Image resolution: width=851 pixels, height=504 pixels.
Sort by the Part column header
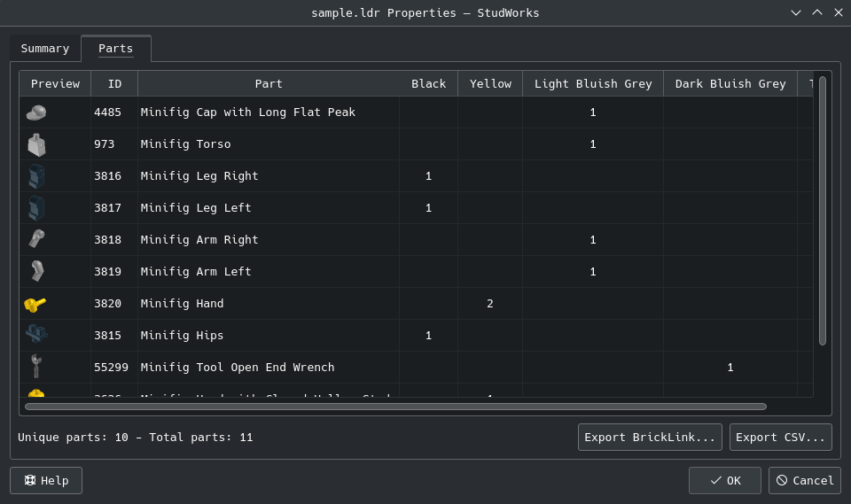pyautogui.click(x=269, y=83)
